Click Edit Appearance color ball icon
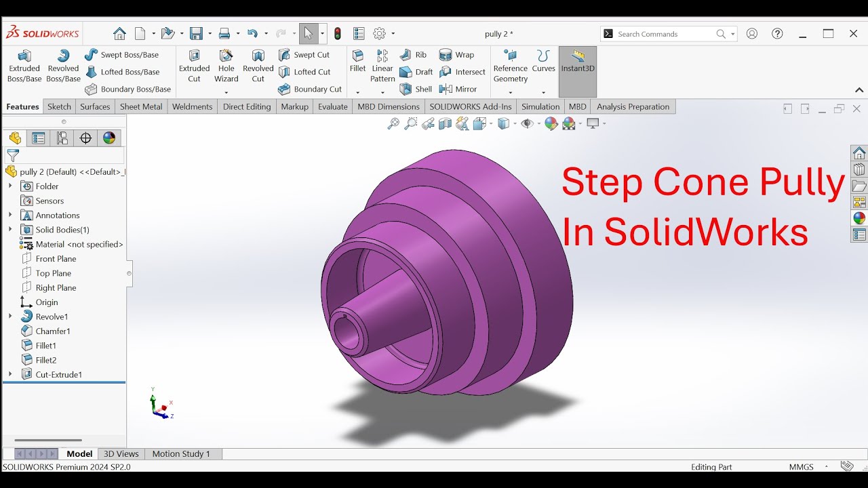Screen dimensions: 868x488 pos(551,123)
